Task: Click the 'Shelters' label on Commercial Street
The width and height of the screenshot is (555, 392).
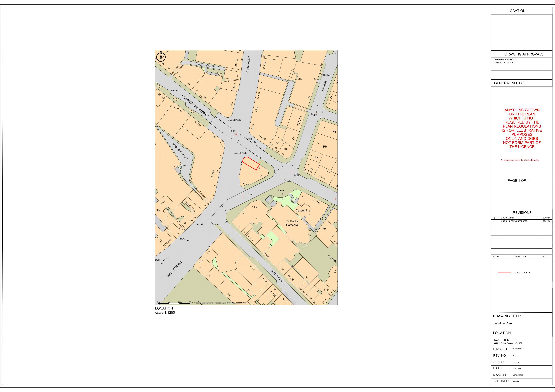Action: [x=175, y=91]
